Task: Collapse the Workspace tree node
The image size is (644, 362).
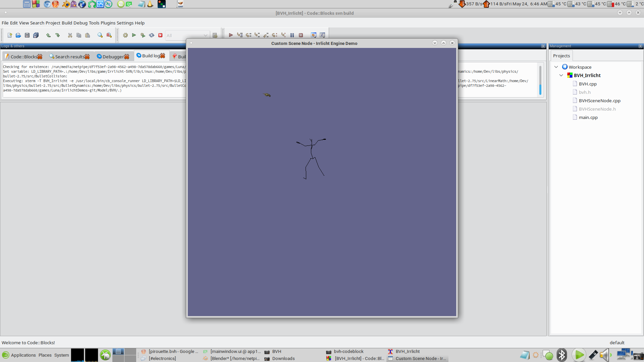Action: point(556,67)
